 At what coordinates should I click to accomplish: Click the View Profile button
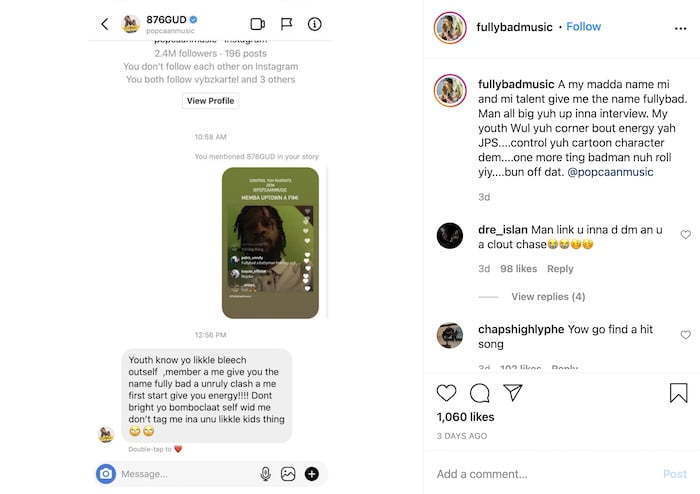[210, 101]
